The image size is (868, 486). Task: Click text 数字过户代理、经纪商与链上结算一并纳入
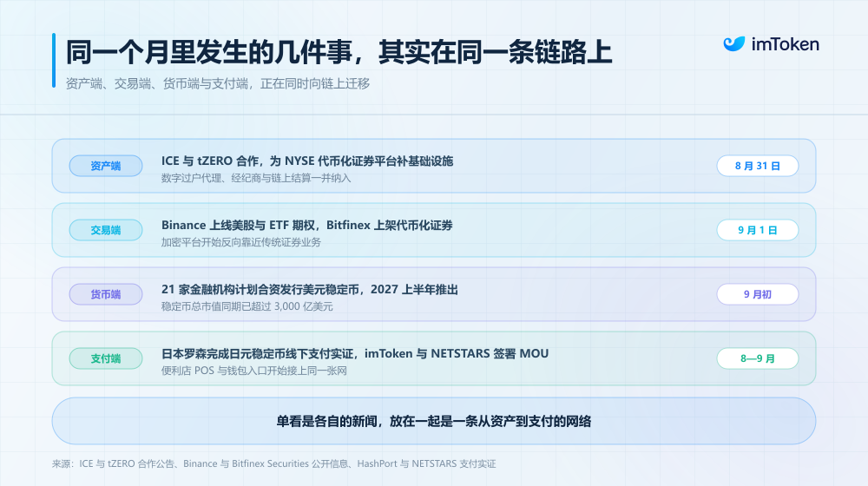pyautogui.click(x=256, y=178)
